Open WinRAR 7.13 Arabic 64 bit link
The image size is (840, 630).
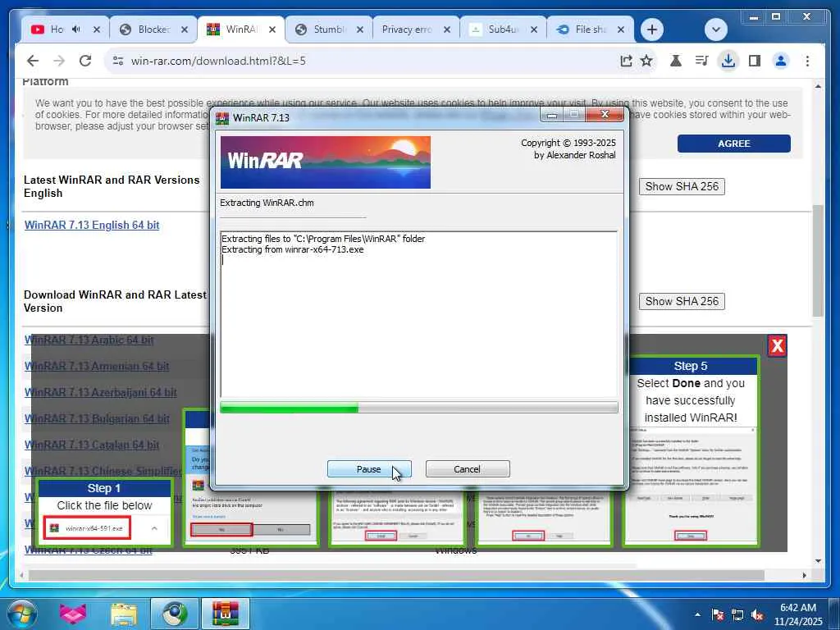pyautogui.click(x=89, y=340)
